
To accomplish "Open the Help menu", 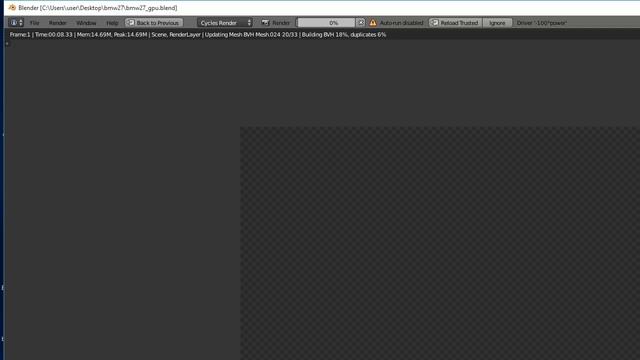I will pos(112,23).
